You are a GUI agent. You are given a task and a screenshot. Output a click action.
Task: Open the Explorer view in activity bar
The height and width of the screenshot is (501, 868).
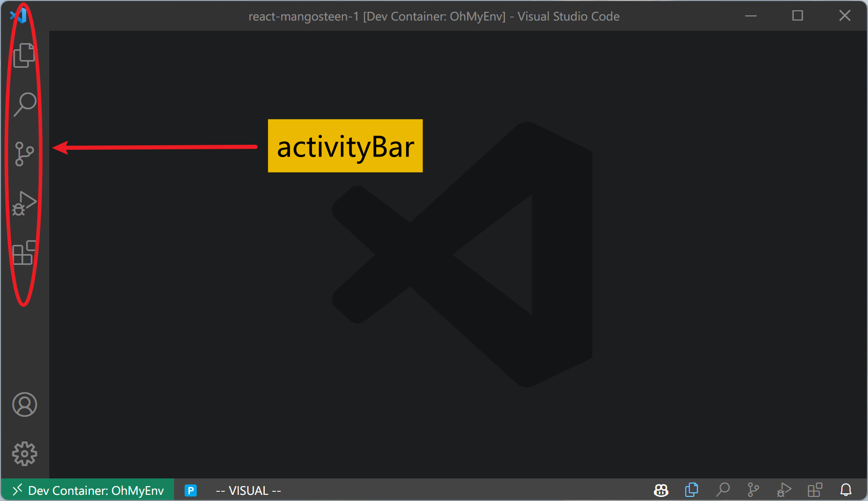24,55
